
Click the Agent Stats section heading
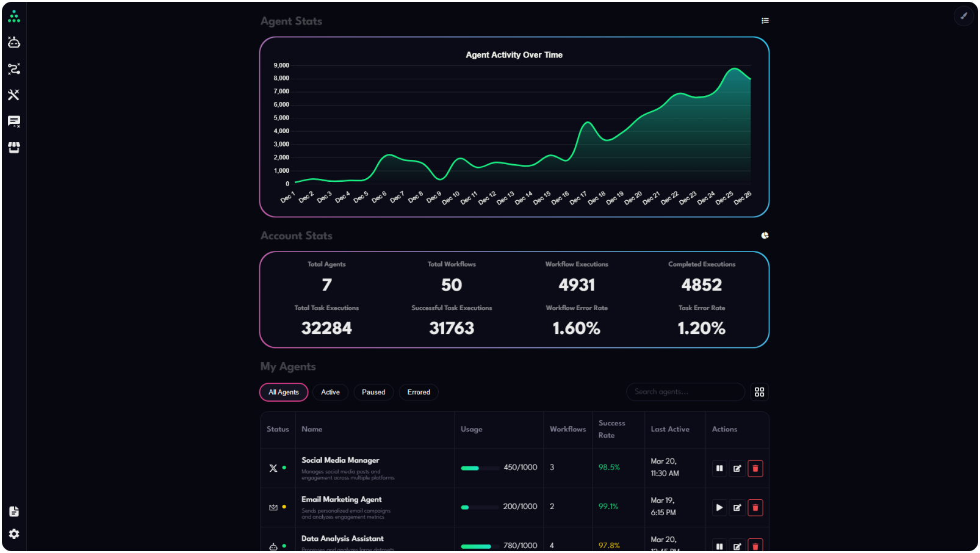291,21
